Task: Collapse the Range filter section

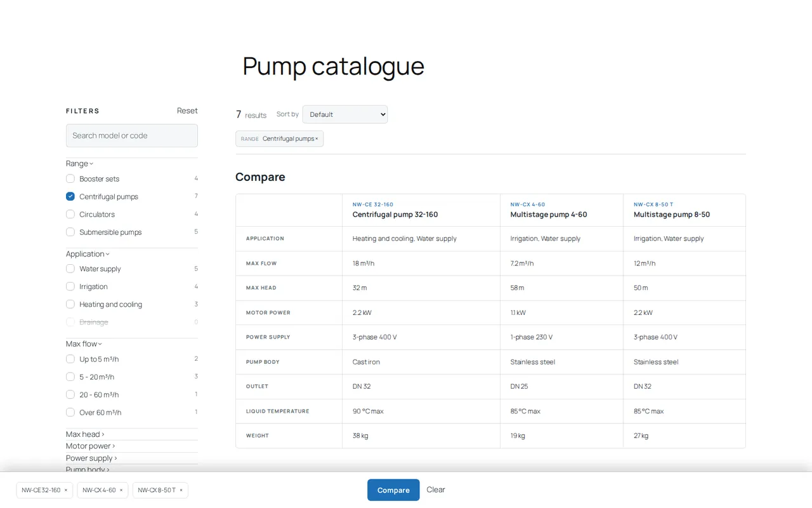Action: coord(80,164)
